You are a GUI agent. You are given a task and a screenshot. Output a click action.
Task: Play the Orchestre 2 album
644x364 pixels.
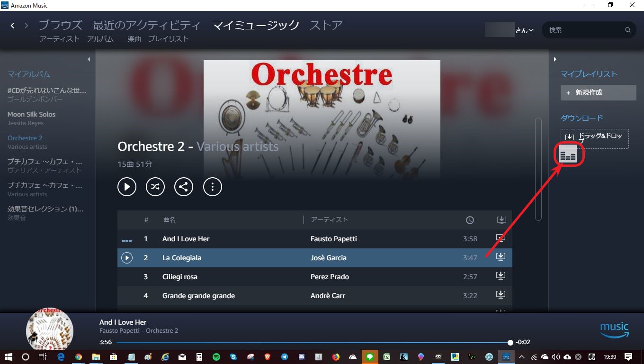[x=127, y=187]
